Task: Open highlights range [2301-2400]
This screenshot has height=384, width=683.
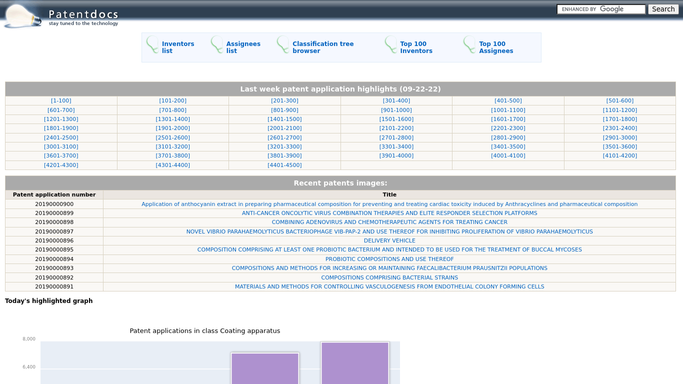Action: click(620, 128)
